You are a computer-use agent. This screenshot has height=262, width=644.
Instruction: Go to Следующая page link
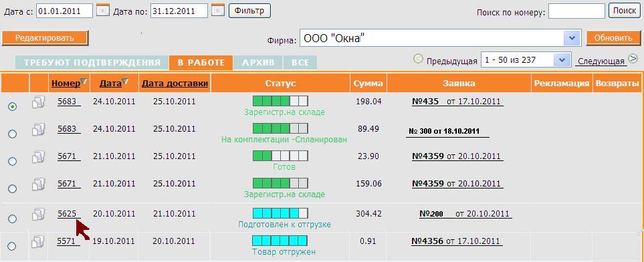602,61
